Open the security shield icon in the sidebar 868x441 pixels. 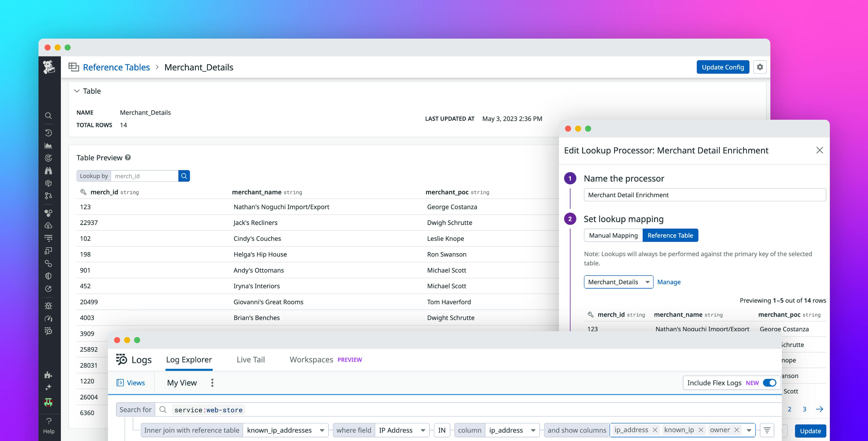click(48, 276)
